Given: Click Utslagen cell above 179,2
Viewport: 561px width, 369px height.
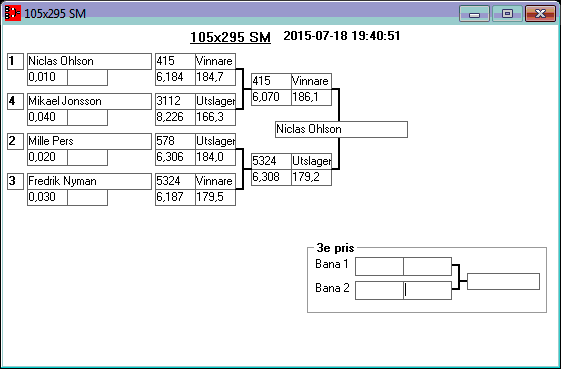Looking at the screenshot, I should 311,161.
